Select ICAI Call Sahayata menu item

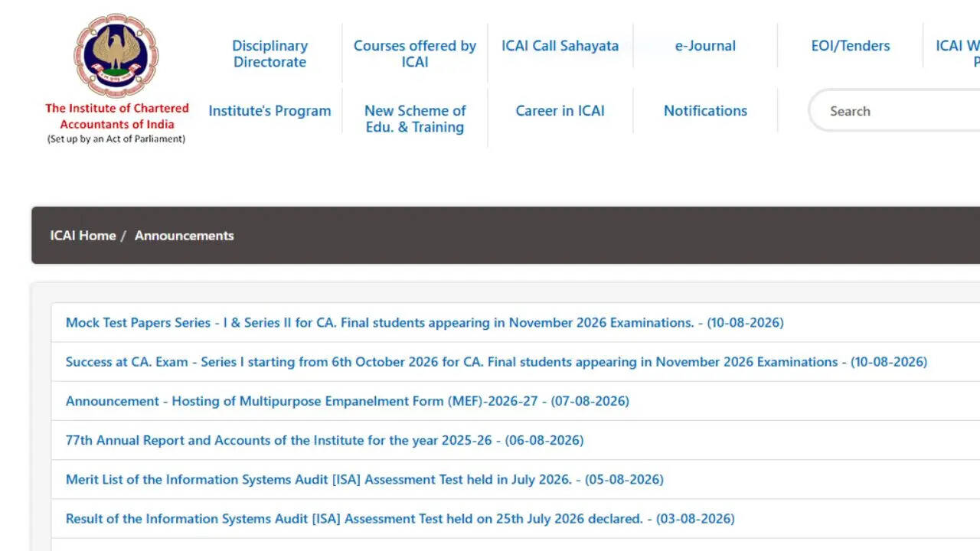tap(560, 46)
